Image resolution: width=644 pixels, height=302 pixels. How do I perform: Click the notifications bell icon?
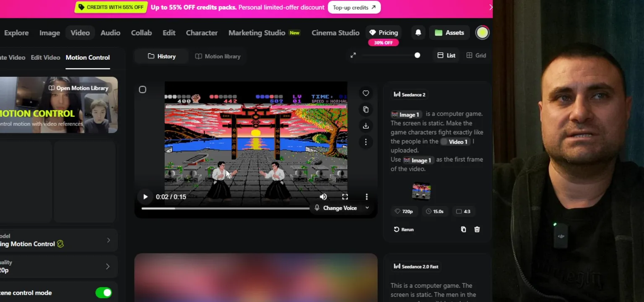point(418,33)
